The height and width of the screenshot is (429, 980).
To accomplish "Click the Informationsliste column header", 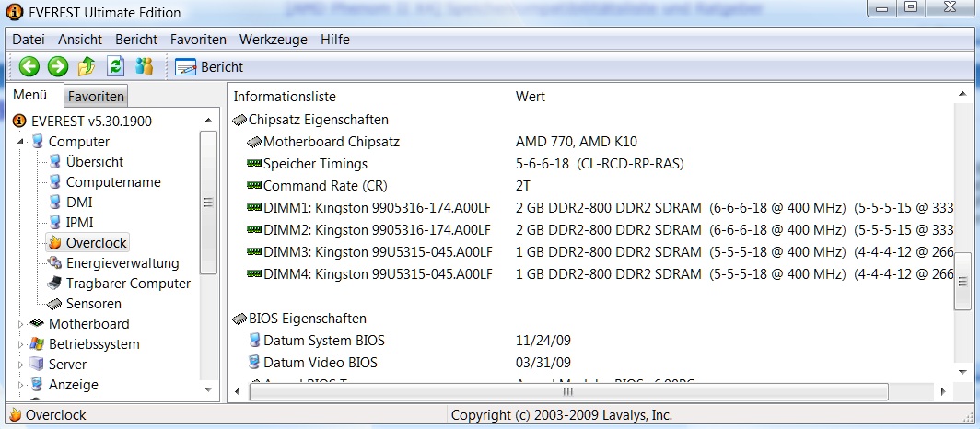I will click(x=285, y=97).
